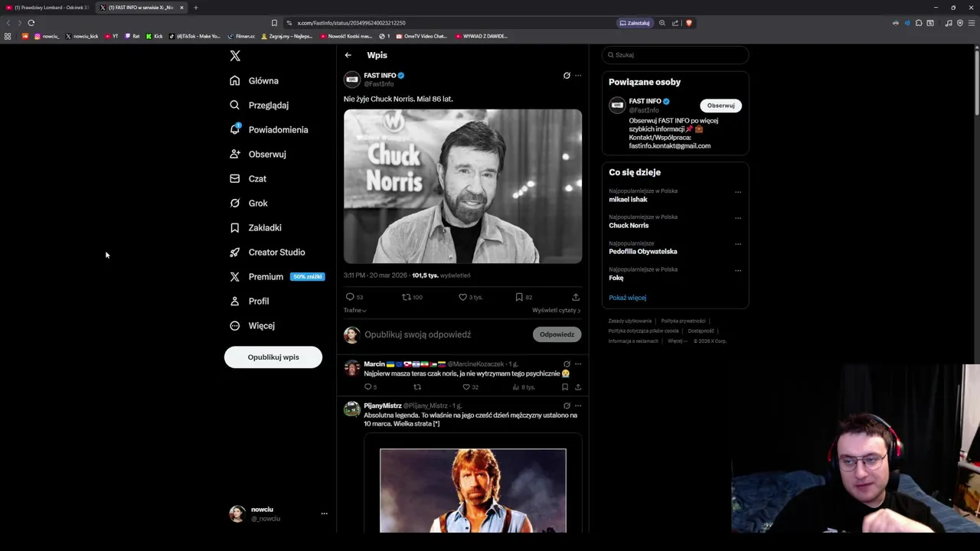Image resolution: width=980 pixels, height=551 pixels.
Task: Open options for Pedofilia Obywatelska trend
Action: click(x=738, y=244)
